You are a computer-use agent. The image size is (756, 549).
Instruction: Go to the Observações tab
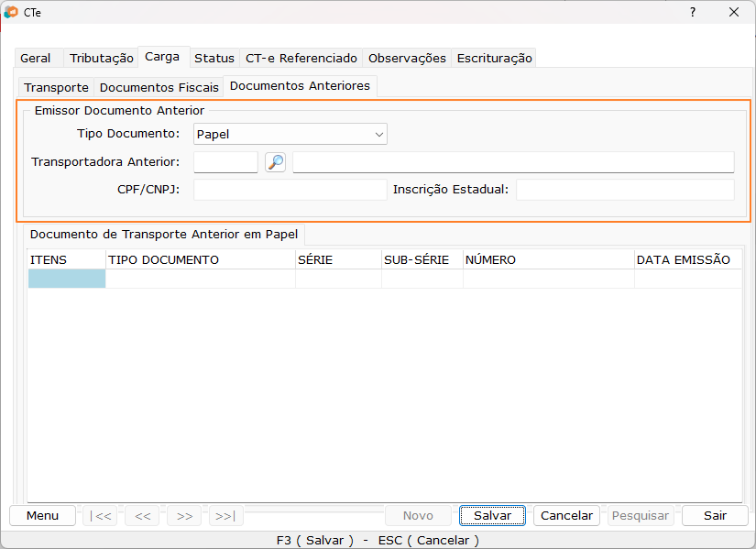407,58
